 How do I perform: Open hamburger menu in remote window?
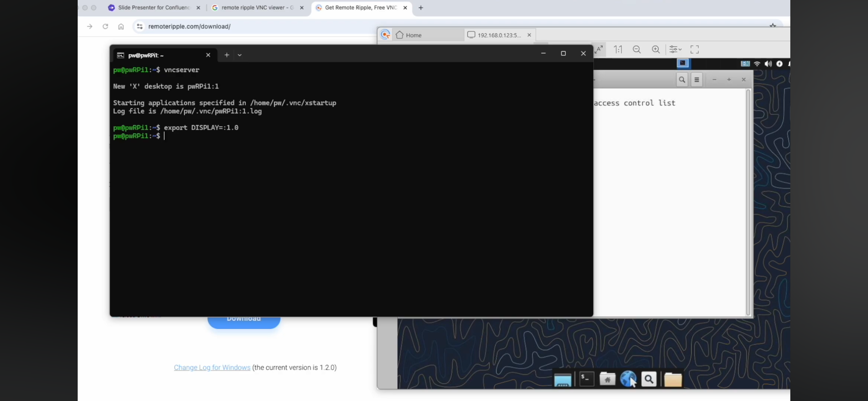click(x=697, y=79)
